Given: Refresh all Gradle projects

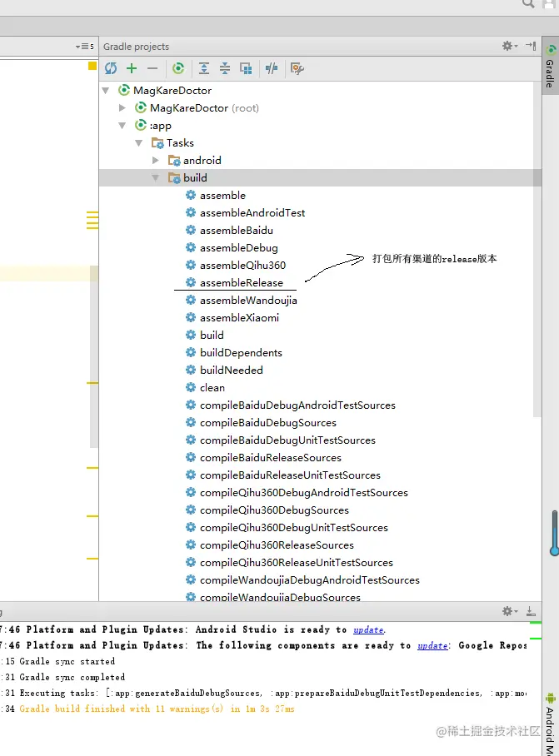Looking at the screenshot, I should (111, 68).
